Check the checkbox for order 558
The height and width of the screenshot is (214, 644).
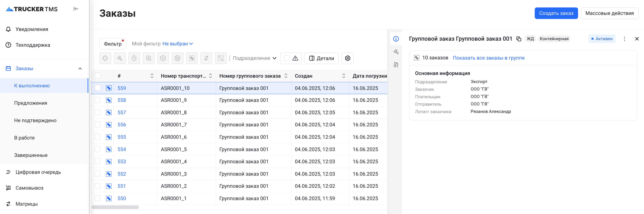click(x=98, y=100)
